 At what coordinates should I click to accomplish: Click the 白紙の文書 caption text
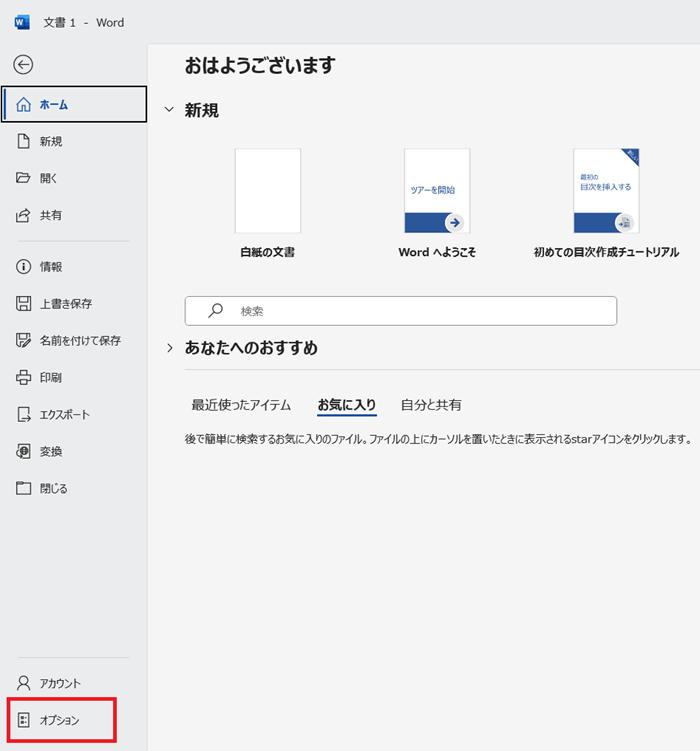coord(268,252)
